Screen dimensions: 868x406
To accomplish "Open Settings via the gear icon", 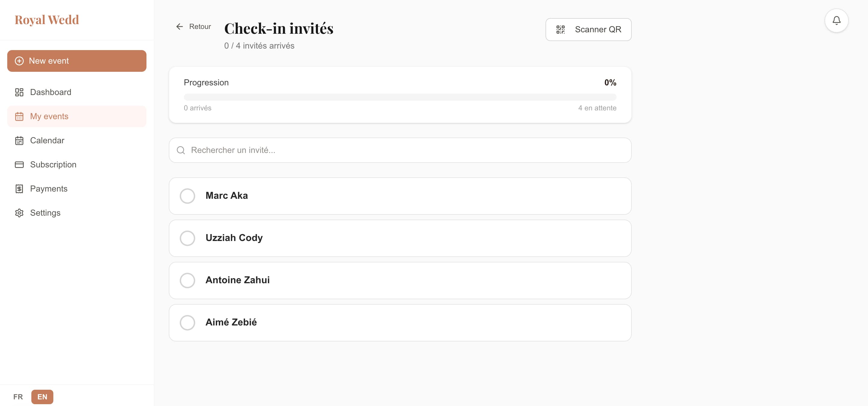I will [x=19, y=213].
